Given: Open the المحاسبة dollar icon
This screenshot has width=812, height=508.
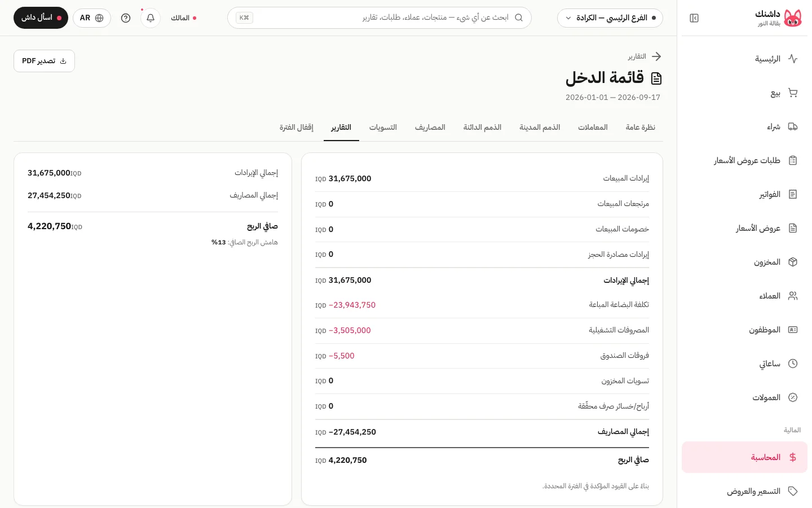Looking at the screenshot, I should tap(793, 457).
